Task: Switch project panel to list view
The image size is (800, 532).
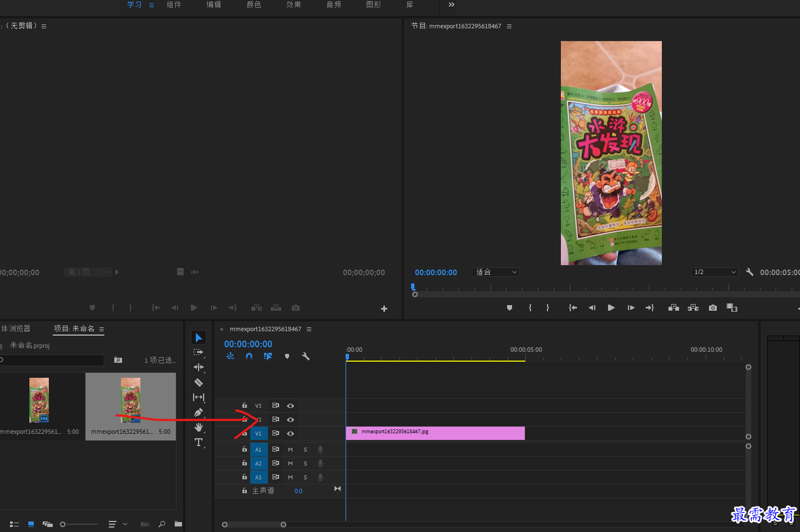Action: point(14,524)
